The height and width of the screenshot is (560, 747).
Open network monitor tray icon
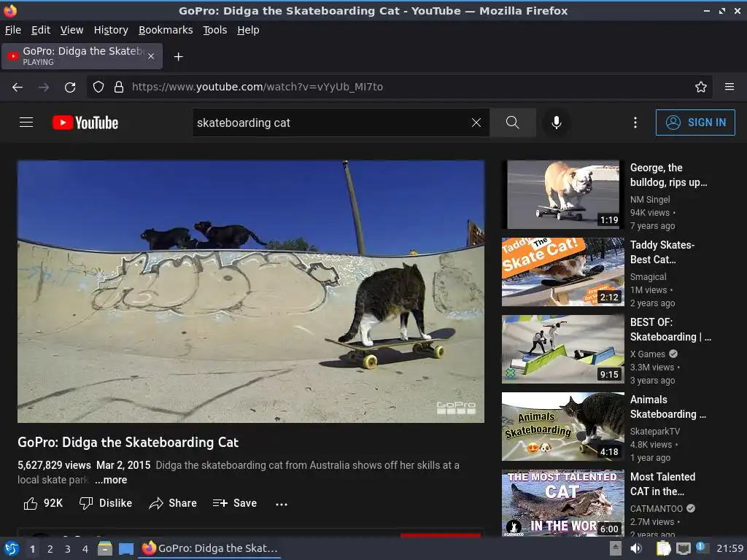(x=683, y=548)
